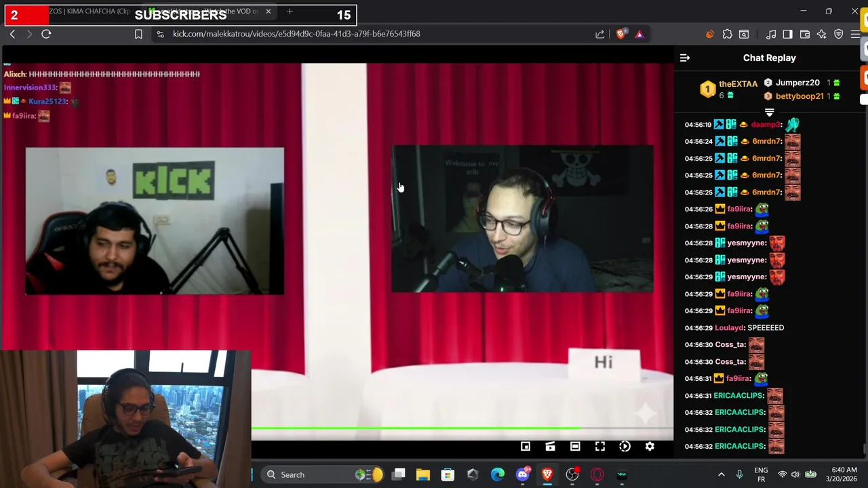Open the Extensions puzzle-piece menu
Screen dimensions: 868x488
tap(728, 34)
